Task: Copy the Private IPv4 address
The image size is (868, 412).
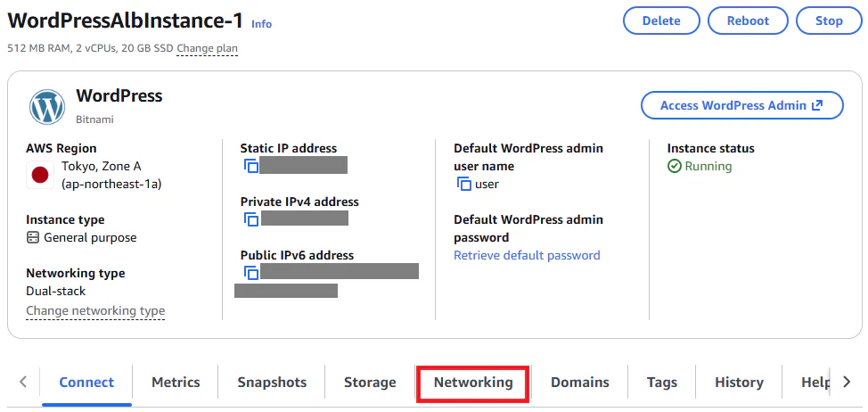Action: 251,219
